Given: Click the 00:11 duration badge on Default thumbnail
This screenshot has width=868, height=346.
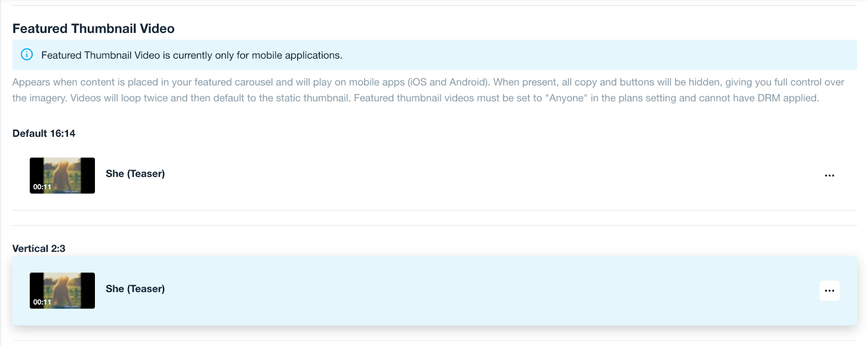Looking at the screenshot, I should pos(42,187).
